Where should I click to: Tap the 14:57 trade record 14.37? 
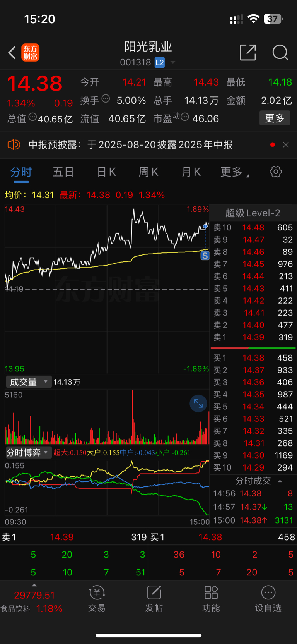pyautogui.click(x=253, y=507)
